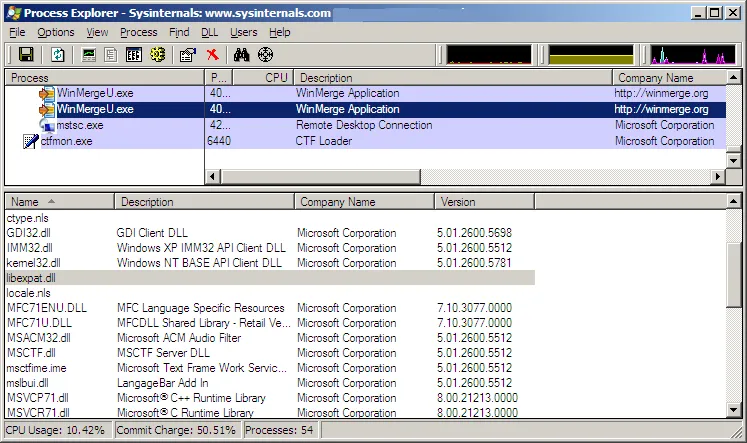747x443 pixels.
Task: Sort DLL list by Version header
Action: (x=485, y=202)
